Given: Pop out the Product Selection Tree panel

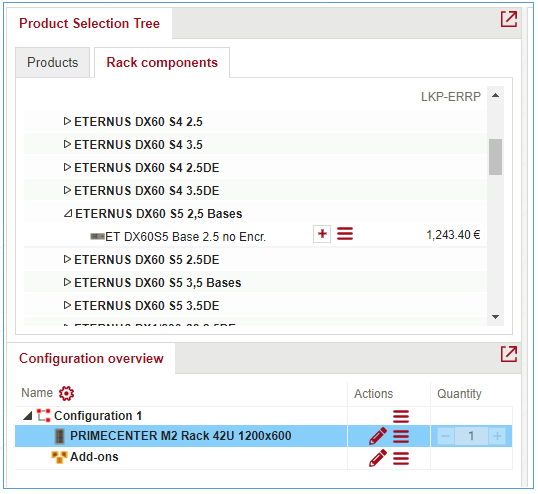Looking at the screenshot, I should click(508, 19).
